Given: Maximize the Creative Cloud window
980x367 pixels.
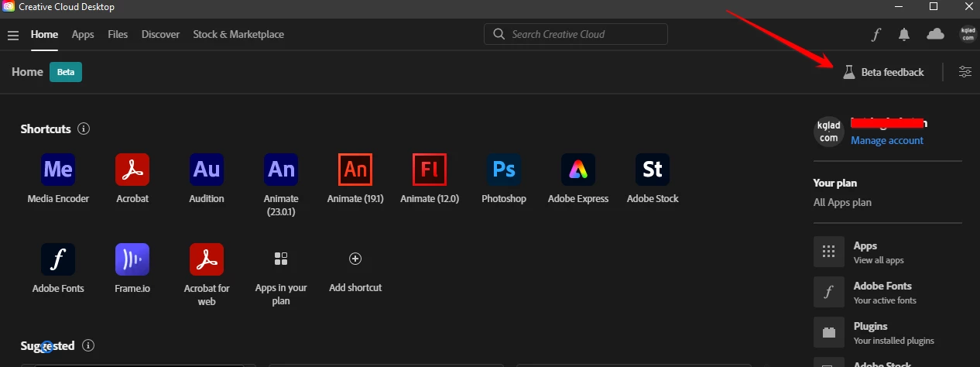Looking at the screenshot, I should 934,7.
